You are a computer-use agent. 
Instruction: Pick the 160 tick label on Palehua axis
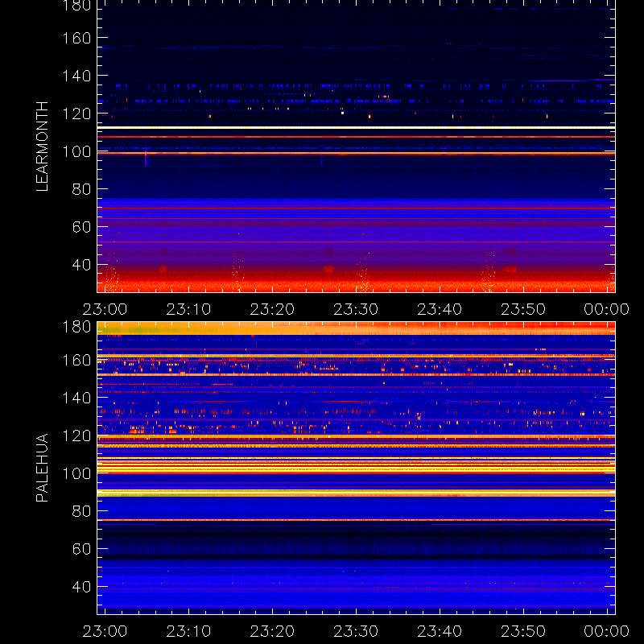click(76, 360)
